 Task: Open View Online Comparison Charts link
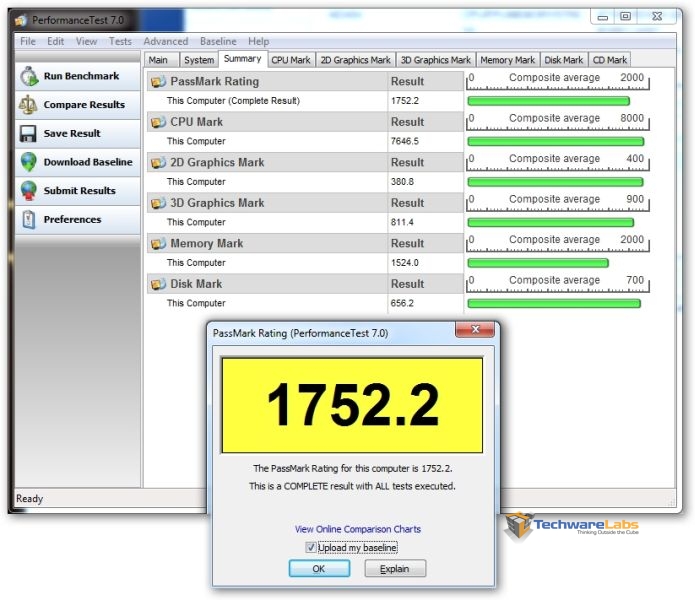click(358, 529)
